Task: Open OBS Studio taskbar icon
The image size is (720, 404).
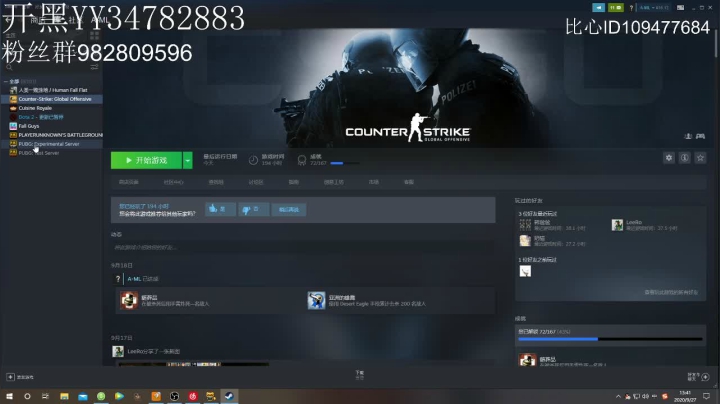Action: [174, 396]
